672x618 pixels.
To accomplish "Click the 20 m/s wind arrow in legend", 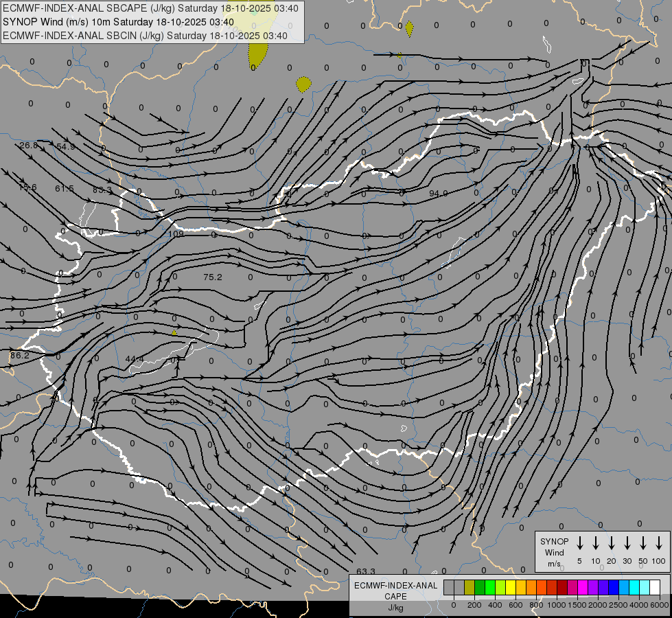I will point(612,543).
